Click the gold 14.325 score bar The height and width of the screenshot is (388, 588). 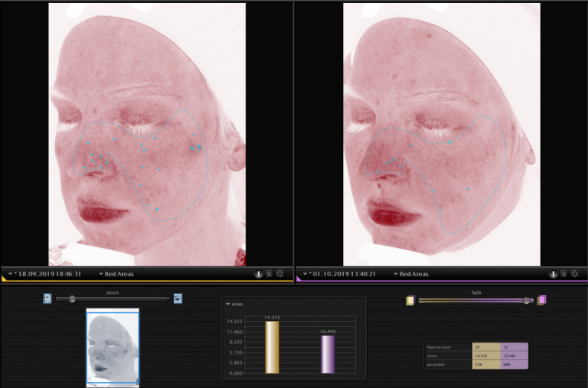272,347
